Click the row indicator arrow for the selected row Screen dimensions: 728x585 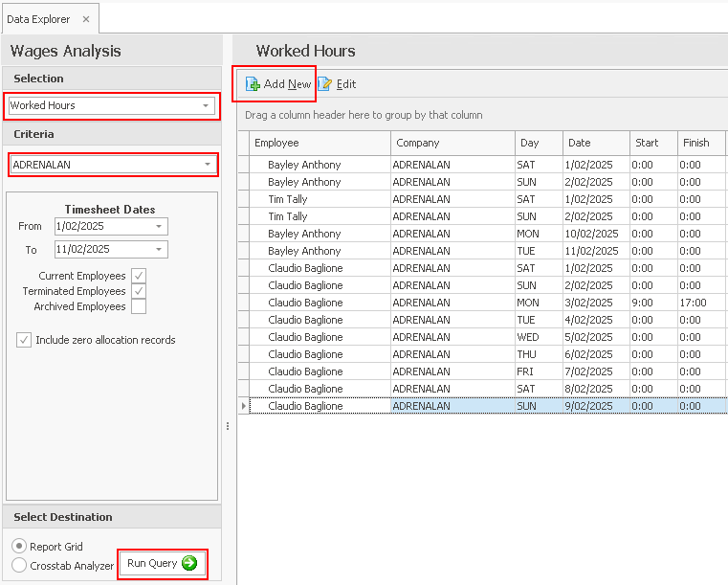tap(243, 406)
